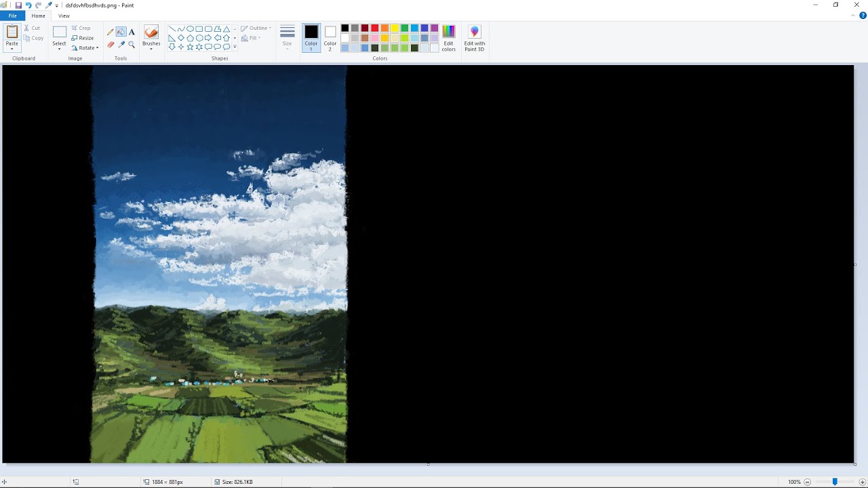Activate the Color 2 box
The width and height of the screenshot is (868, 488).
[330, 38]
